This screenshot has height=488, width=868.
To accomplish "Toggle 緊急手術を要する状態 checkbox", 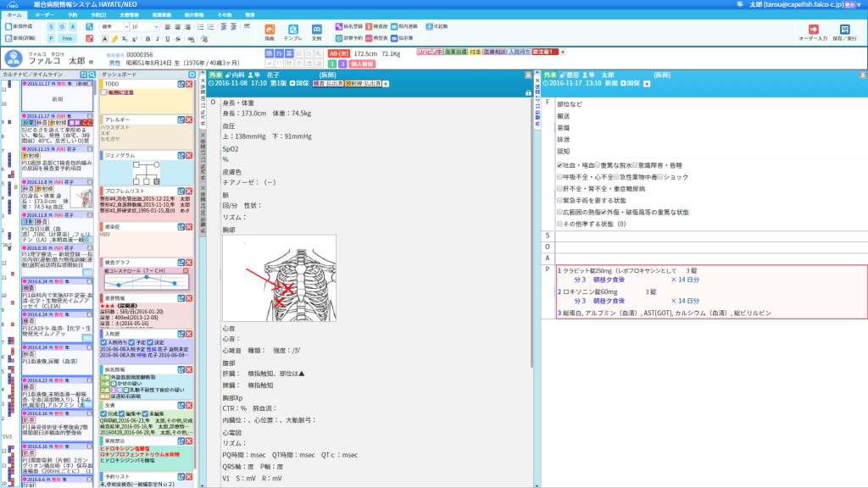I will click(x=559, y=200).
